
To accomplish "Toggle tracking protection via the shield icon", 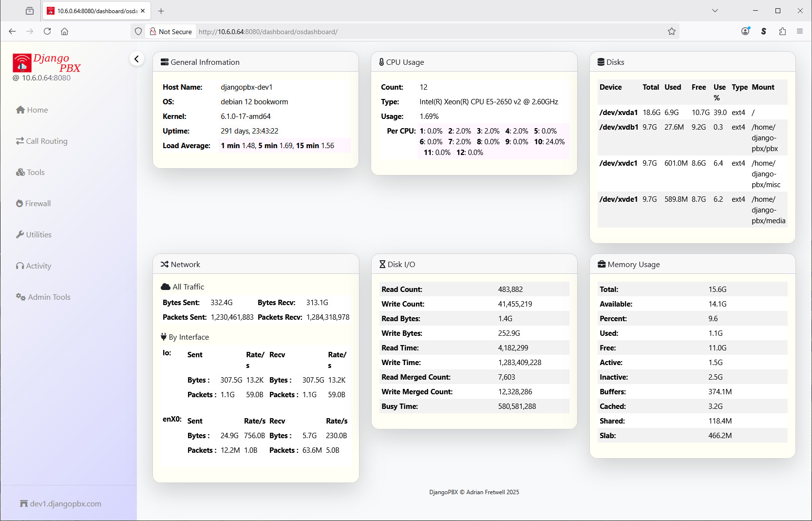I will click(138, 31).
